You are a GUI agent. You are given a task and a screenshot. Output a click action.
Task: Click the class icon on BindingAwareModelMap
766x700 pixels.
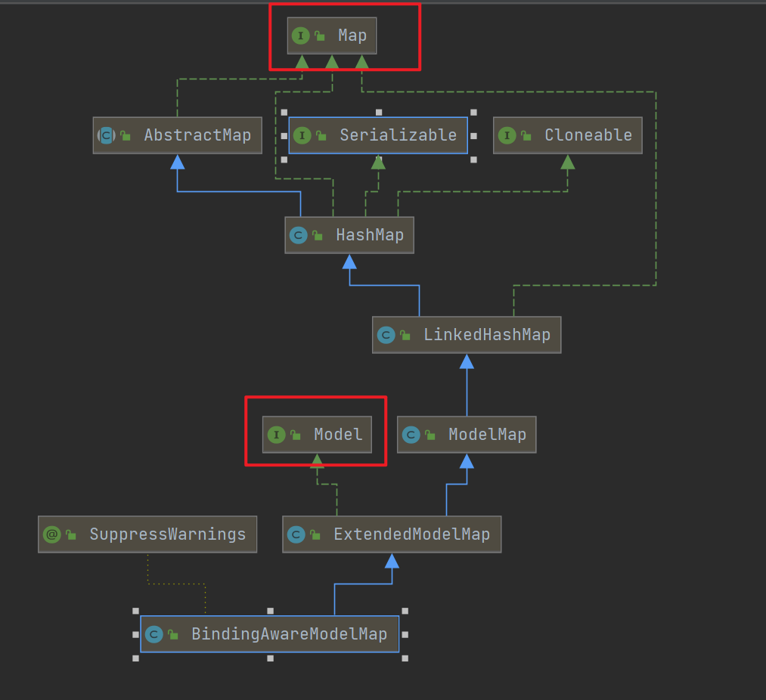coord(154,634)
